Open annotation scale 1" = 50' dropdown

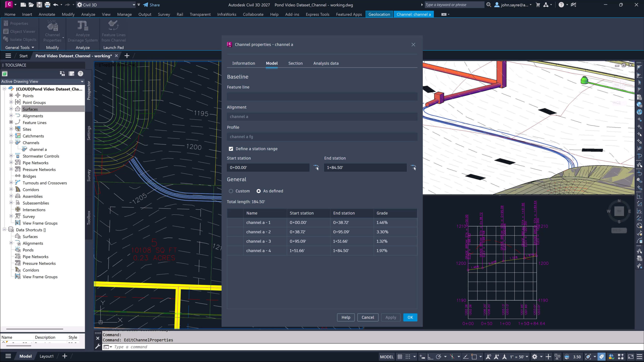click(519, 357)
